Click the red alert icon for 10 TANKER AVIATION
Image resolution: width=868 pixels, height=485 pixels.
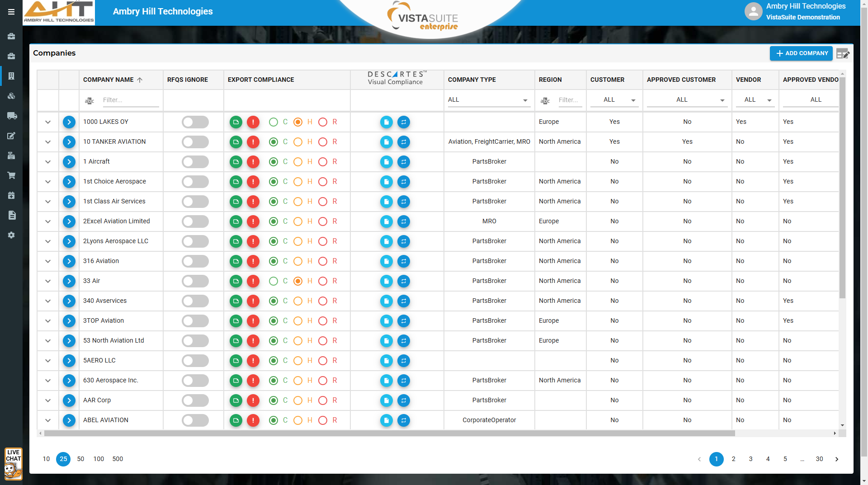coord(253,142)
